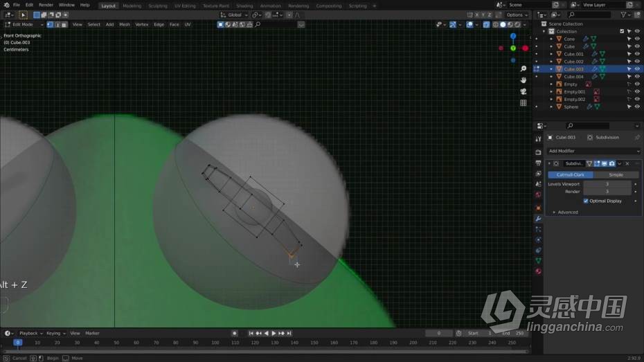Jump to the timeline end button
This screenshot has height=362, width=644.
tap(289, 333)
